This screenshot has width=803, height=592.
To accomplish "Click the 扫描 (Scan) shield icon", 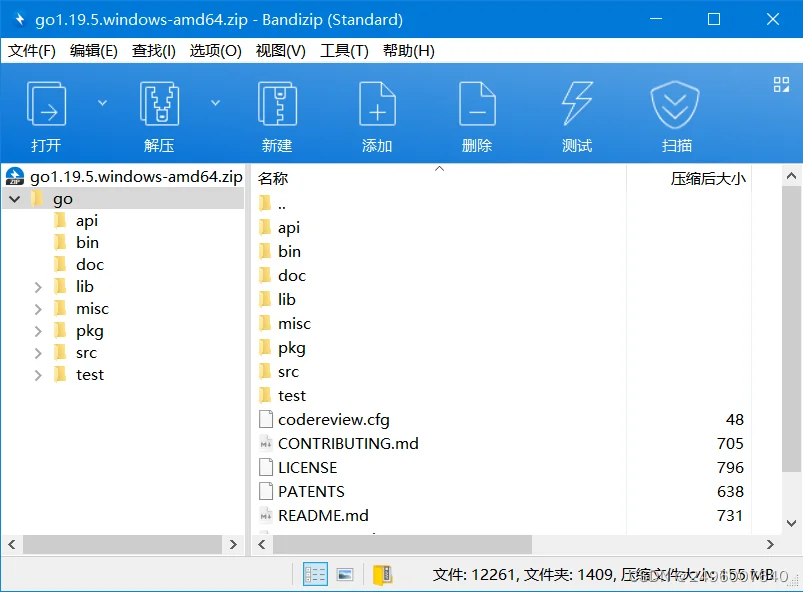I will click(675, 105).
